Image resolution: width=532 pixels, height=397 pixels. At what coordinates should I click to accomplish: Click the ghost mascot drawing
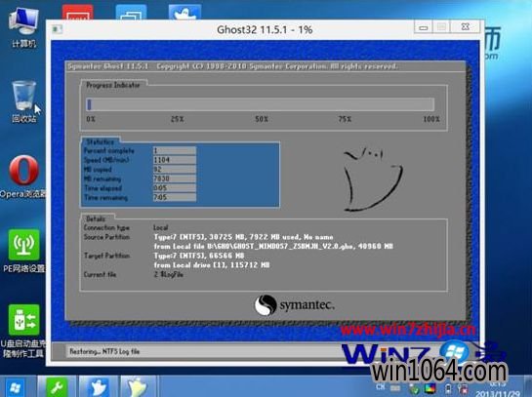tap(373, 179)
